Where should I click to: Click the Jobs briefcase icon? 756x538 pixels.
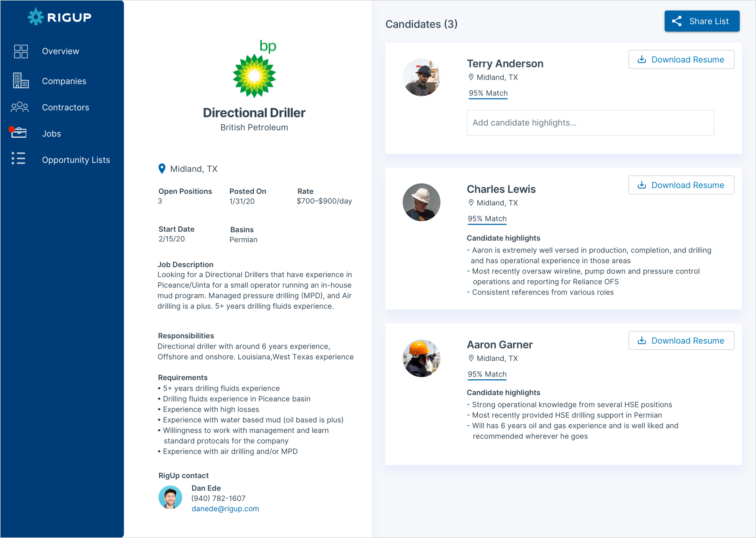pyautogui.click(x=19, y=133)
